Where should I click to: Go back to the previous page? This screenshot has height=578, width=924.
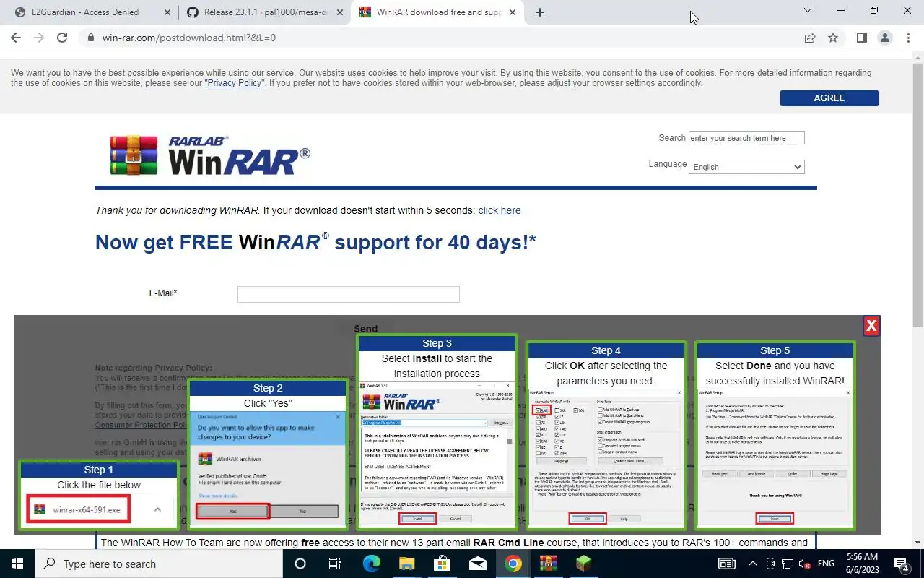click(x=17, y=38)
